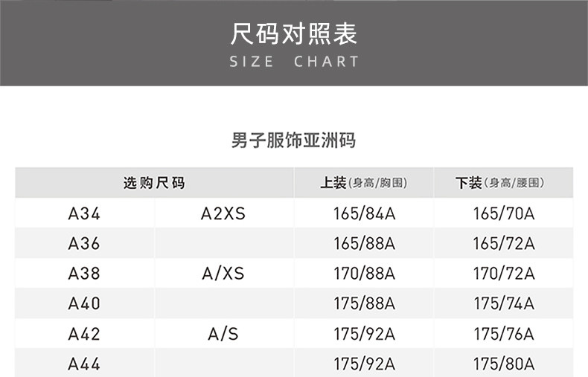Click the 下装 (身高/腰围) column header
The image size is (588, 377).
(503, 183)
